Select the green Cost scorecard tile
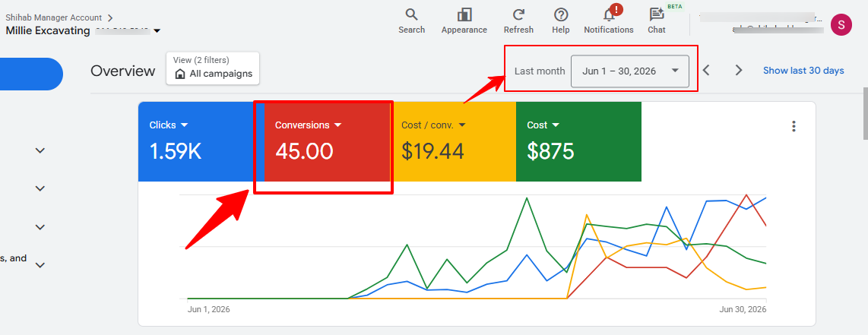Image resolution: width=868 pixels, height=335 pixels. pyautogui.click(x=578, y=141)
